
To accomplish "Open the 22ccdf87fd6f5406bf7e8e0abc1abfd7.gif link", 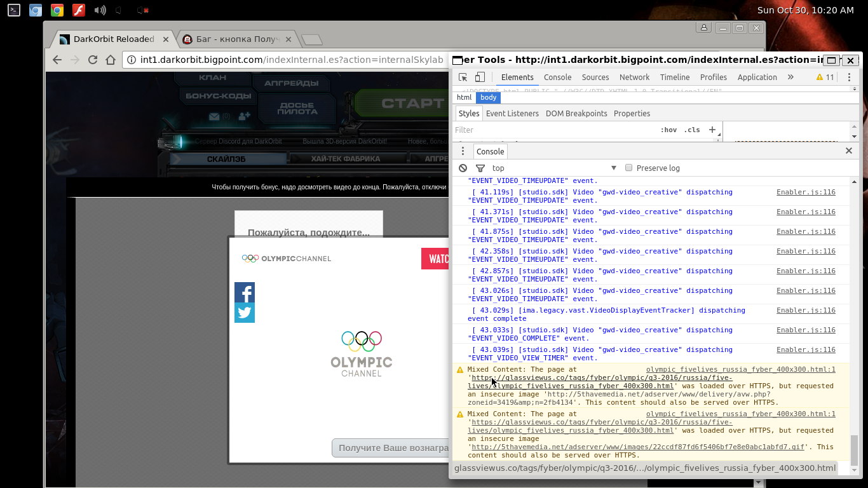I will (638, 447).
